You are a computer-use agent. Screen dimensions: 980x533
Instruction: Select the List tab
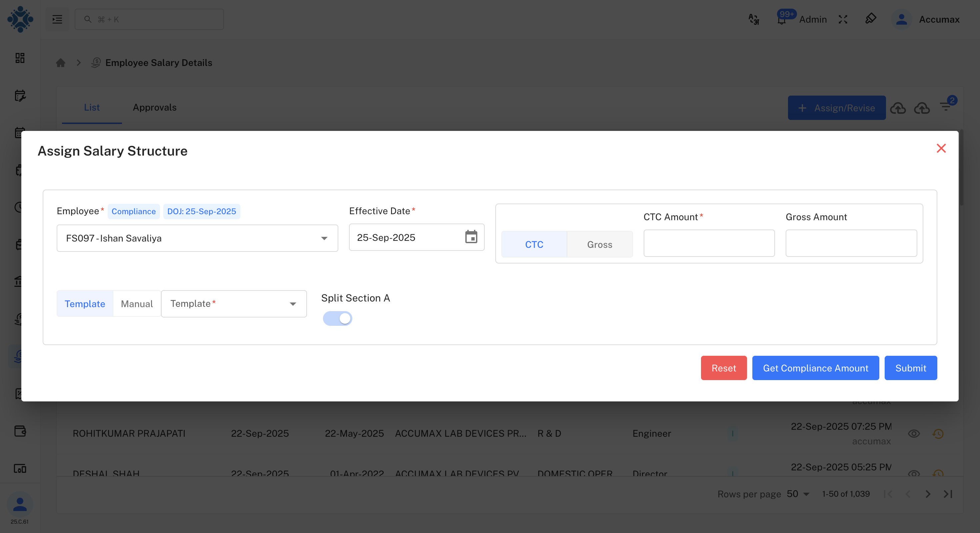tap(91, 107)
